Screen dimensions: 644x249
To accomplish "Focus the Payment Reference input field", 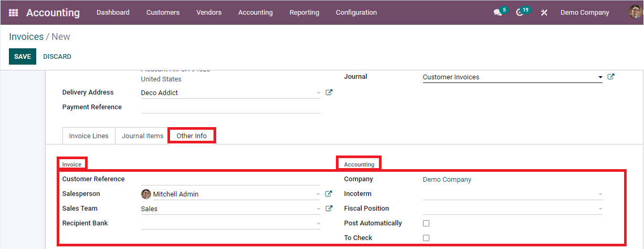I will [x=231, y=107].
